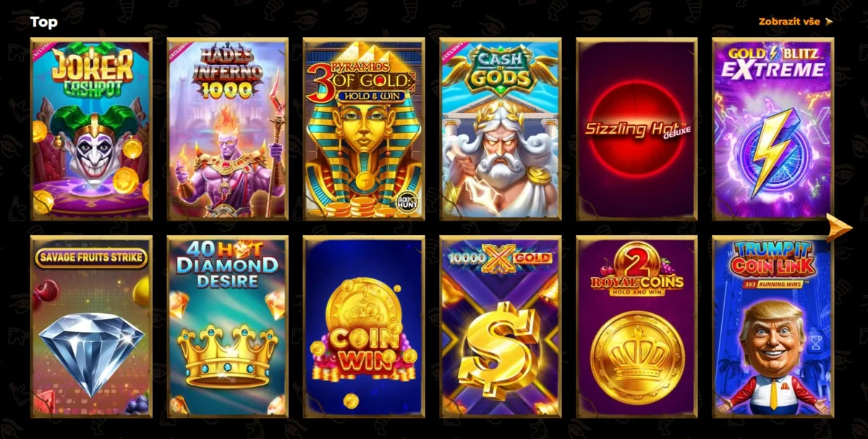Open Gold Blitz Extreme game
The height and width of the screenshot is (439, 868).
pos(773,129)
